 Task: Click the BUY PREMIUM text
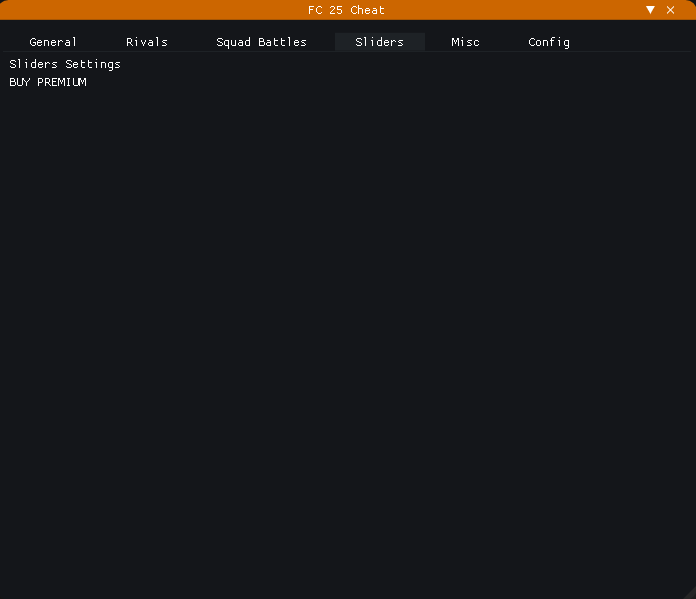(x=48, y=82)
